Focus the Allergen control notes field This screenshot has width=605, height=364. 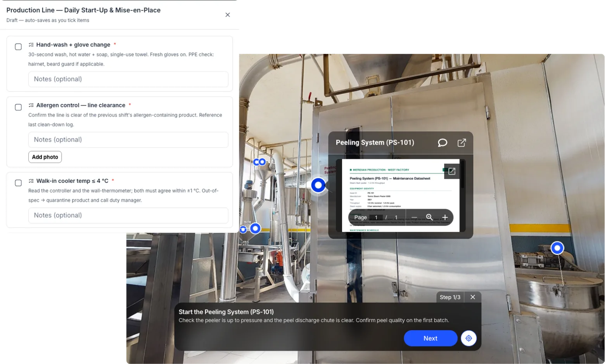pos(128,140)
